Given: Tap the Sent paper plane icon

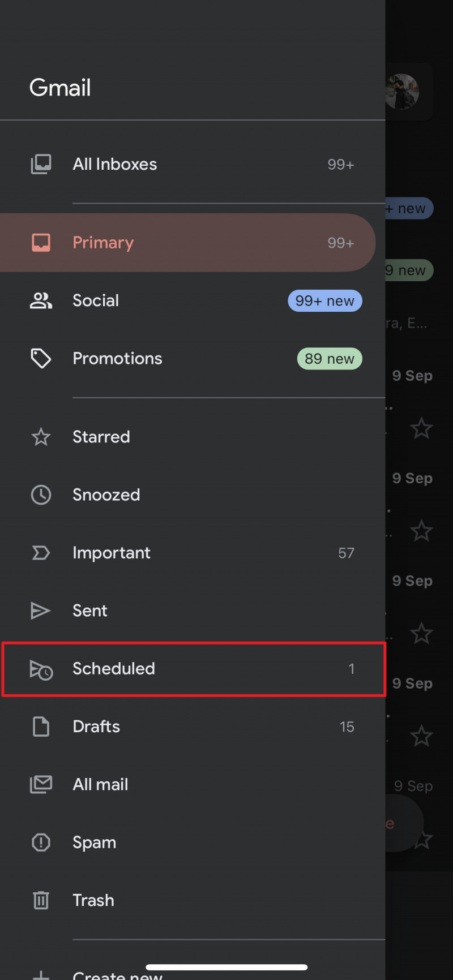Looking at the screenshot, I should [x=40, y=611].
